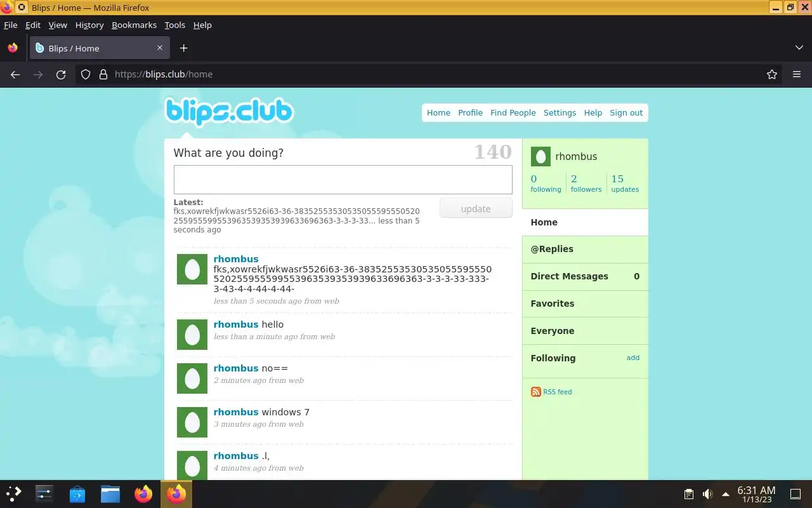Open Everyone in the sidebar

click(x=585, y=331)
